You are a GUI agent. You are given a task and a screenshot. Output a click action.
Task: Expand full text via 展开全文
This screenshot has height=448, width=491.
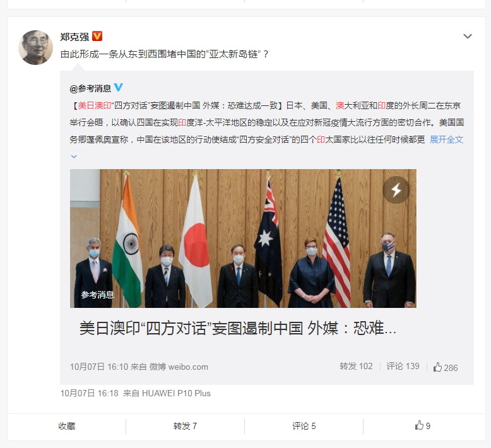(447, 139)
